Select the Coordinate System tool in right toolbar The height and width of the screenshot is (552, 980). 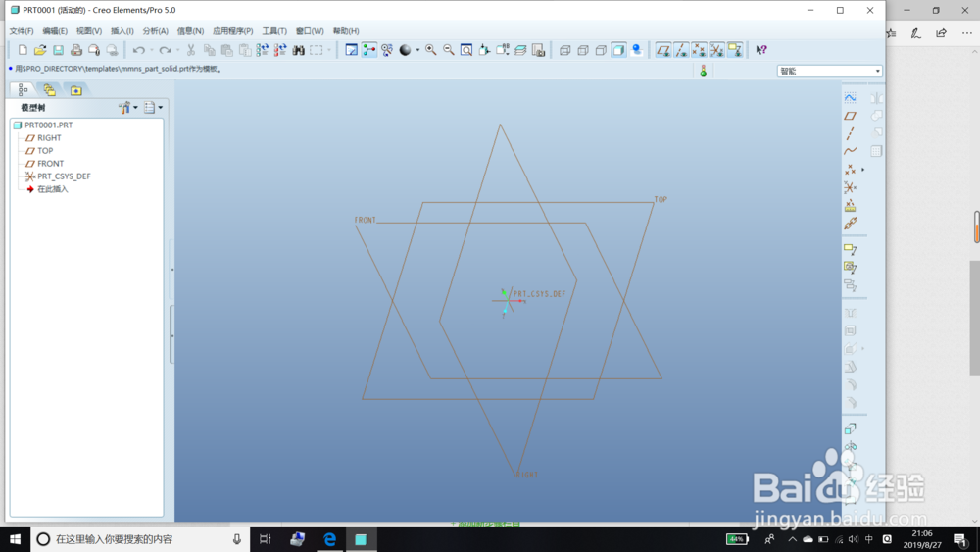point(850,187)
